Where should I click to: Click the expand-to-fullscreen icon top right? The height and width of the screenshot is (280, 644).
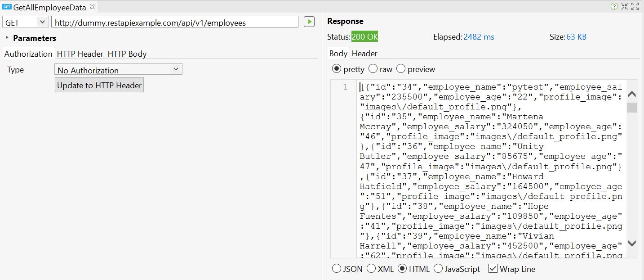635,6
